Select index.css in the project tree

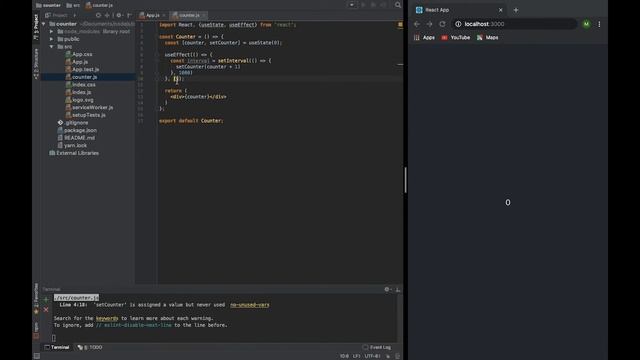click(80, 84)
